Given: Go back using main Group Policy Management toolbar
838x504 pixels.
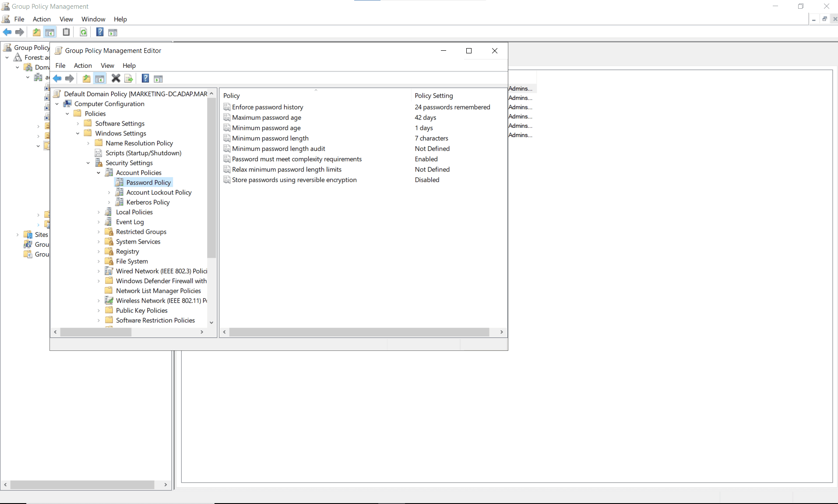Looking at the screenshot, I should pyautogui.click(x=7, y=32).
